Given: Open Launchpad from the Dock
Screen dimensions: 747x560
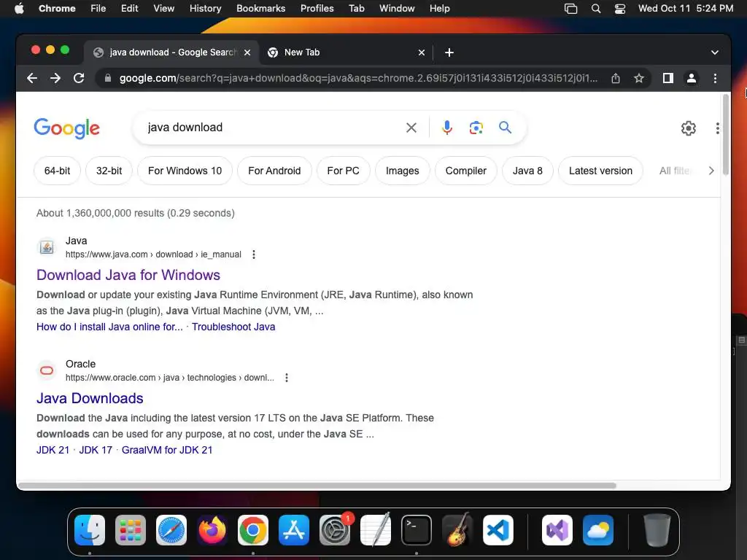Looking at the screenshot, I should pos(131,530).
